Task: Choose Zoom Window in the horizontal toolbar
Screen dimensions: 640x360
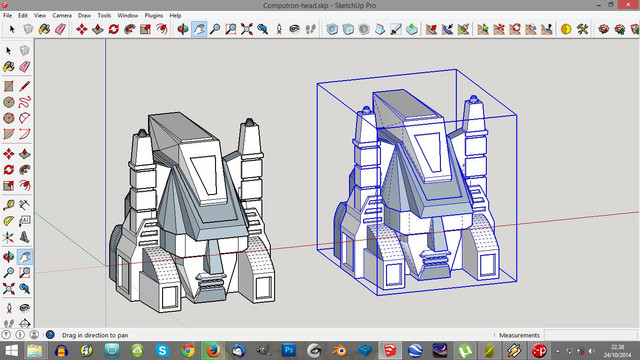Action: [231, 29]
